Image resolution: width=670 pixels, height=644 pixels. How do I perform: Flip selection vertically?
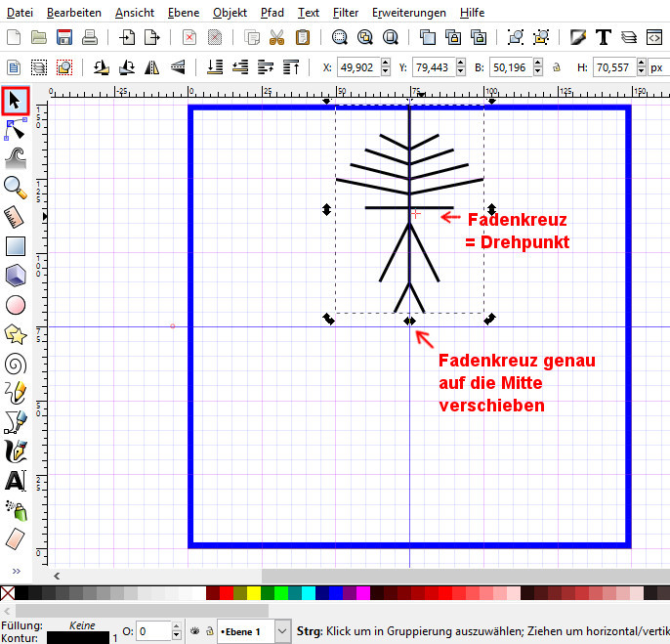coord(178,67)
